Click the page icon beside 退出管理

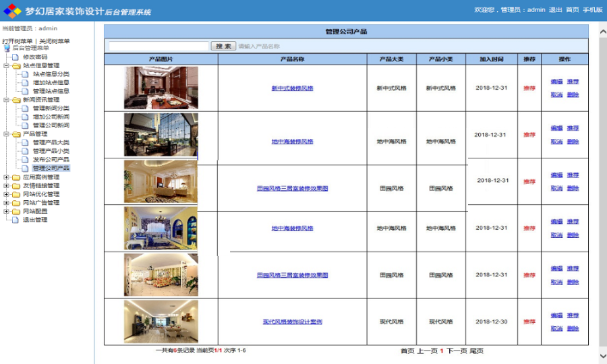tap(15, 220)
